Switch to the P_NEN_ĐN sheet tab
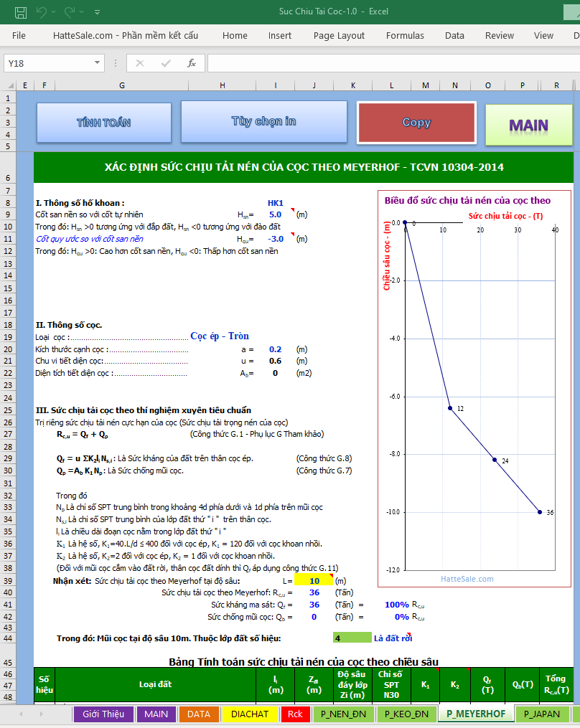 click(343, 714)
